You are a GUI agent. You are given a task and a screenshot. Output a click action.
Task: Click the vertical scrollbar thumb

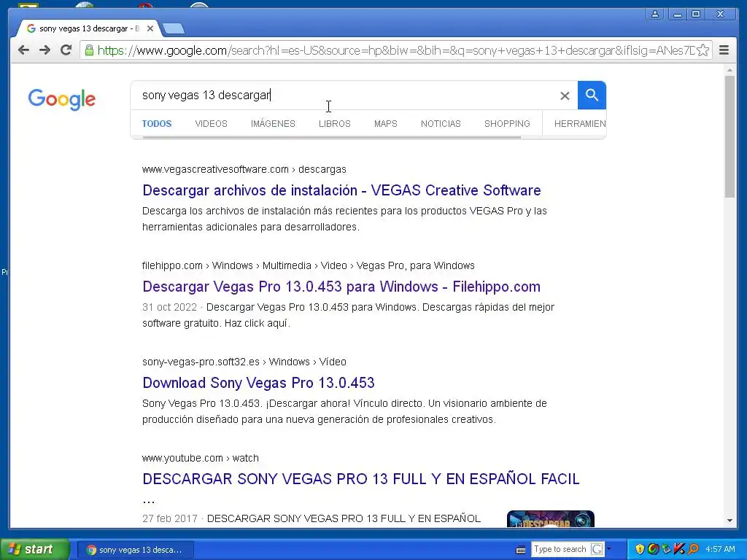729,136
